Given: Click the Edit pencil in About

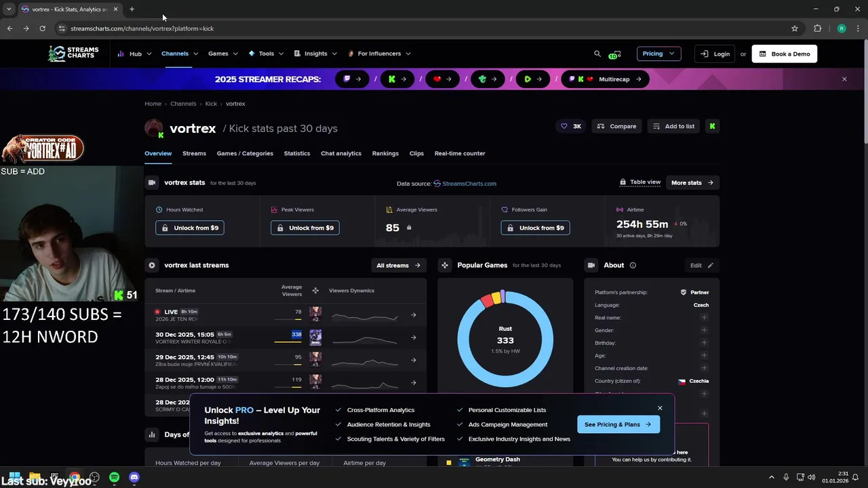Looking at the screenshot, I should click(711, 265).
